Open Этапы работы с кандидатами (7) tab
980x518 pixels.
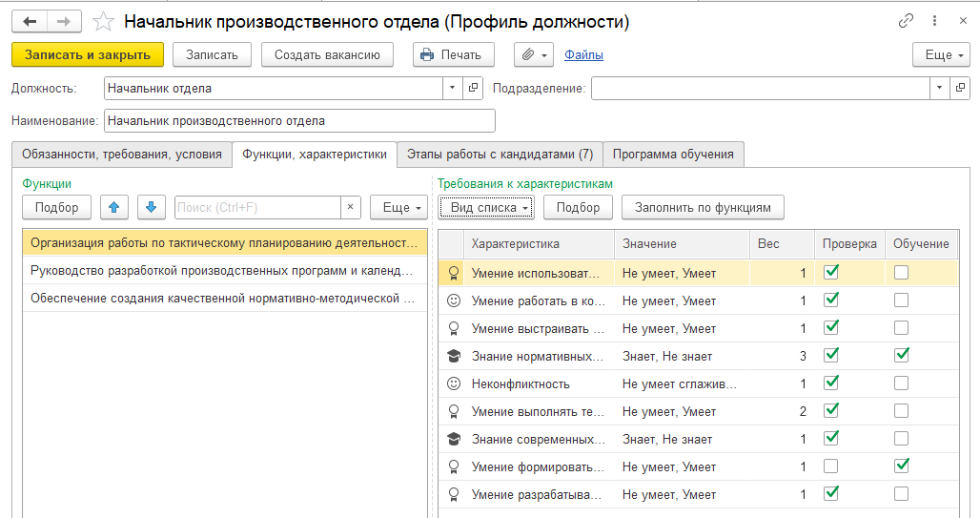500,155
